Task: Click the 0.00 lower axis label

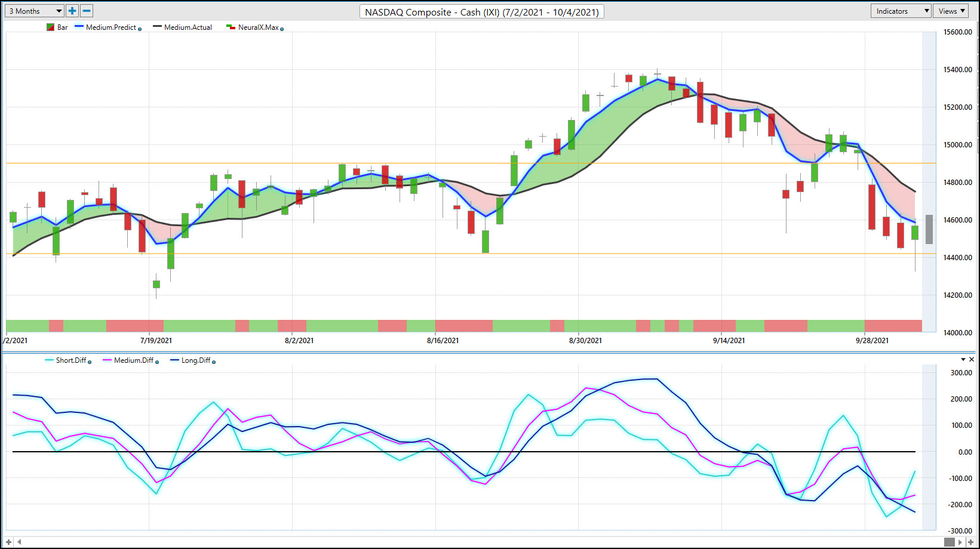Action: click(965, 452)
